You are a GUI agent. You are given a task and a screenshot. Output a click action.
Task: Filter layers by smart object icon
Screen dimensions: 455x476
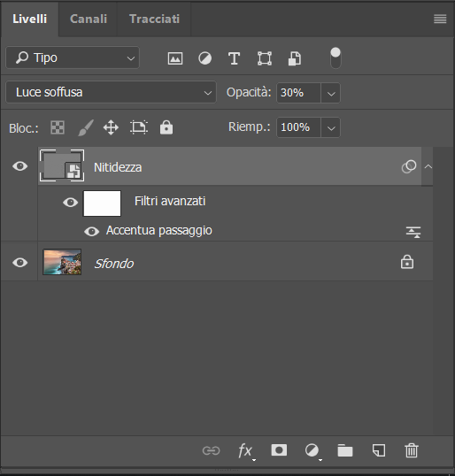295,58
